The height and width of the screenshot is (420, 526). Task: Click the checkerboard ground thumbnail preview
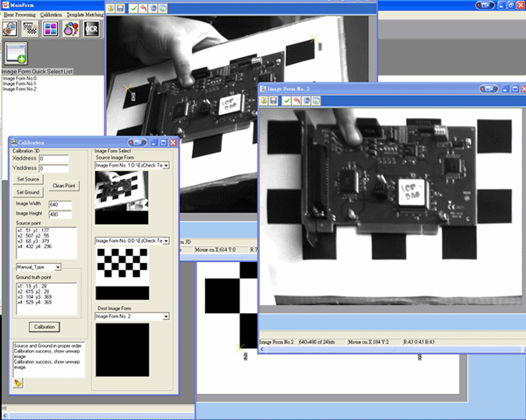click(x=123, y=274)
